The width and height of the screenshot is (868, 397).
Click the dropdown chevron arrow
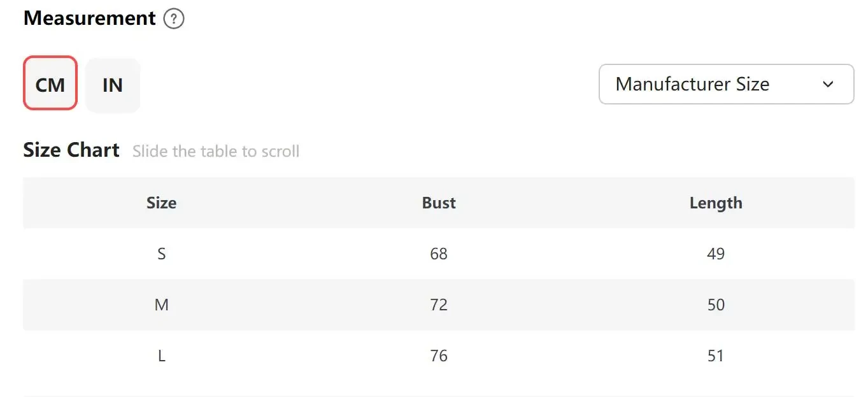coord(828,84)
